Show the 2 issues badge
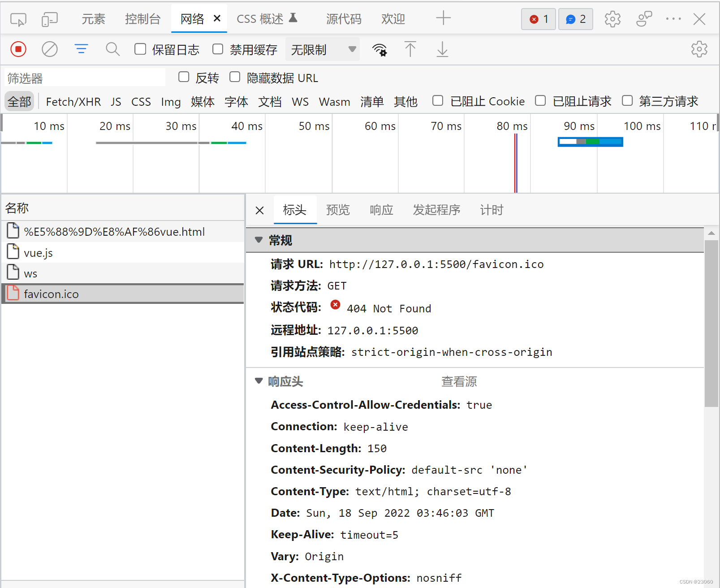Image resolution: width=720 pixels, height=588 pixels. coord(575,19)
